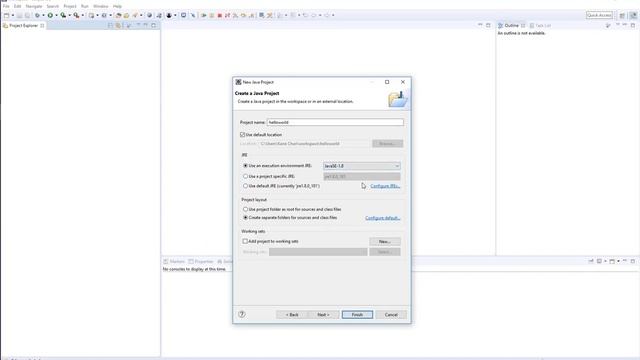Image resolution: width=640 pixels, height=360 pixels.
Task: Click the Disconnect toolbar icon
Action: [x=227, y=15]
